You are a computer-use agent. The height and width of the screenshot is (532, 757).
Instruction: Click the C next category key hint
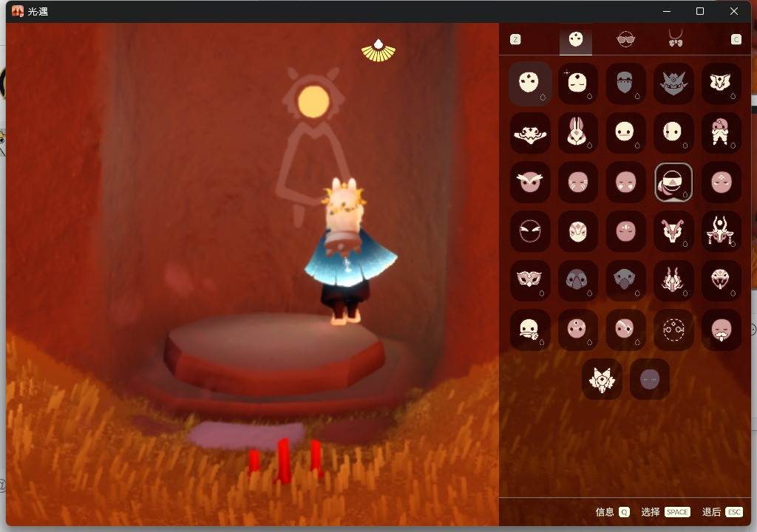[x=736, y=40]
